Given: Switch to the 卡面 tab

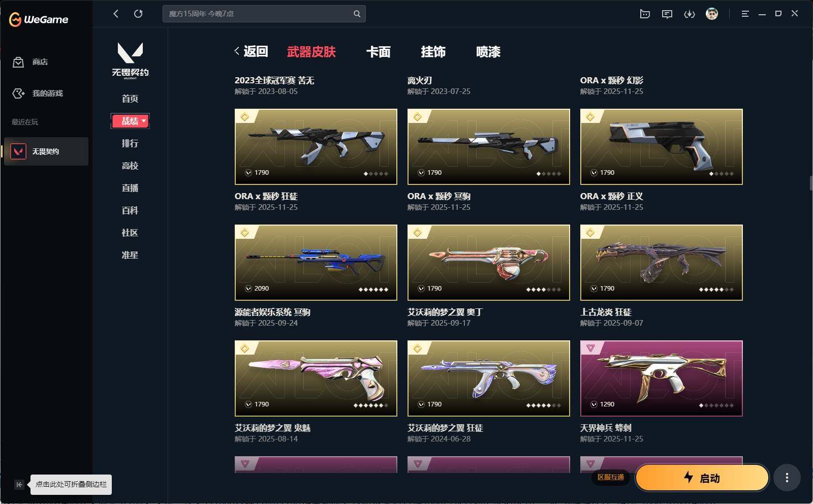Looking at the screenshot, I should click(378, 52).
